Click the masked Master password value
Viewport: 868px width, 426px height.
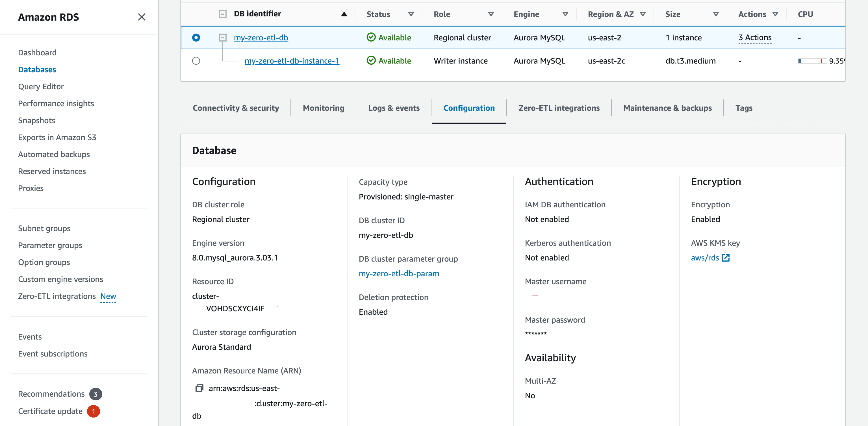pos(536,334)
